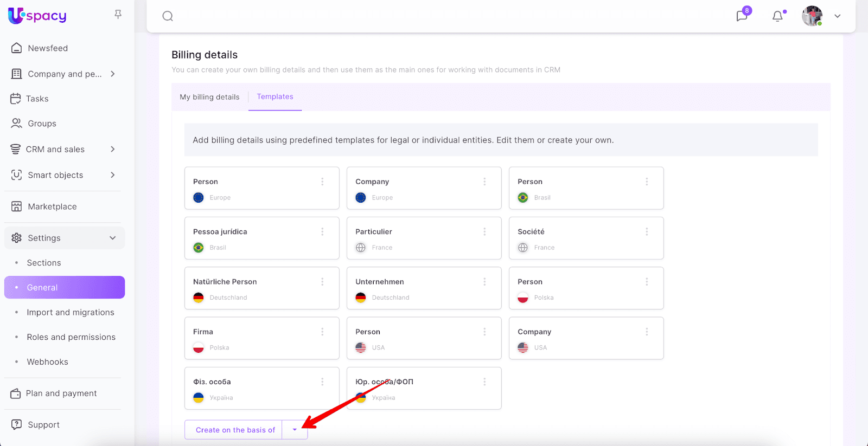Screen dimensions: 868x446
Task: Expand the Company and people menu
Action: [x=113, y=74]
